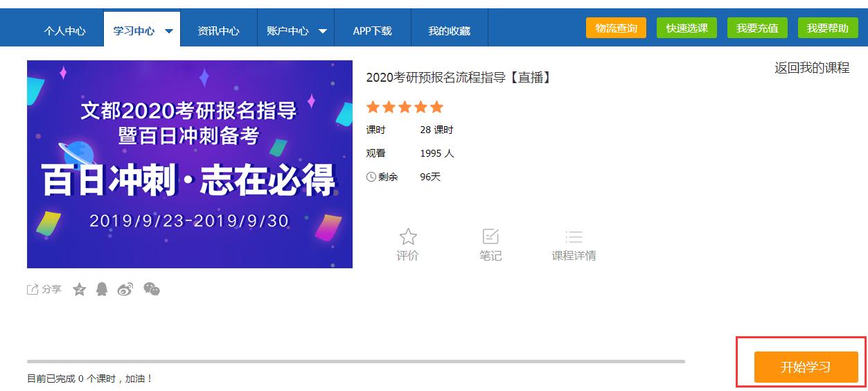Open 评价 star icon
Image resolution: width=868 pixels, height=391 pixels.
(408, 237)
